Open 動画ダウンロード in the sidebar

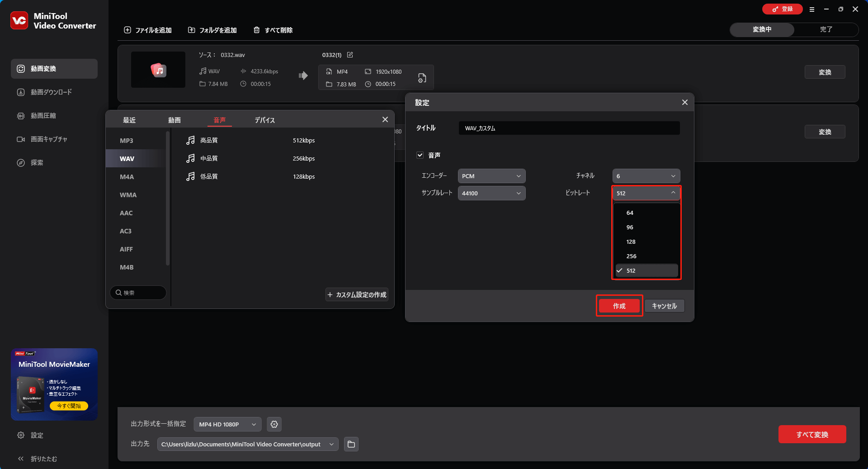(x=51, y=92)
